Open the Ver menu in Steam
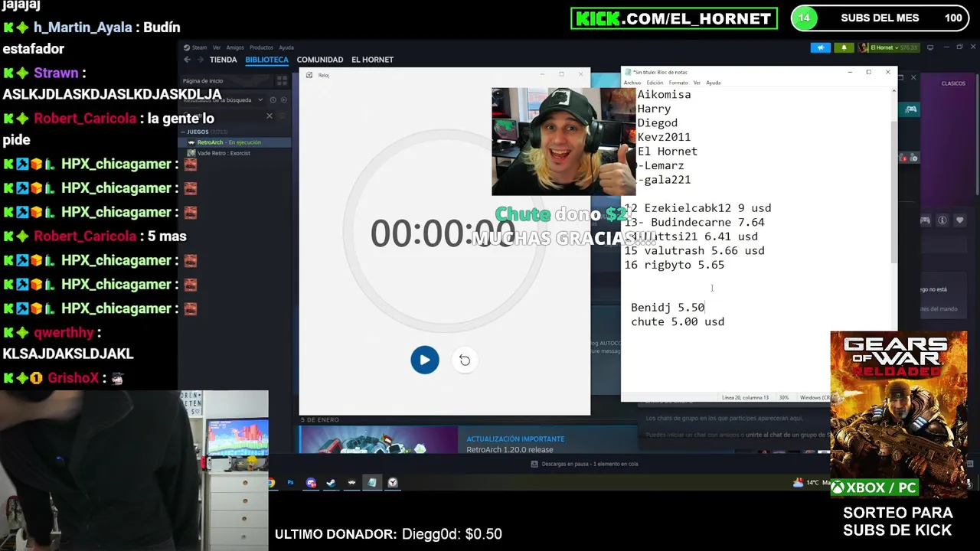This screenshot has height=551, width=980. coord(217,47)
